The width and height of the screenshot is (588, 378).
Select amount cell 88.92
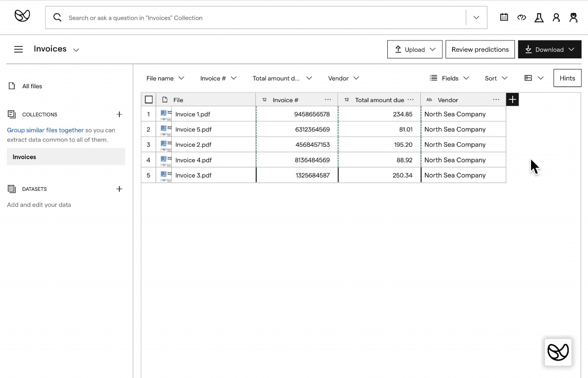click(379, 160)
